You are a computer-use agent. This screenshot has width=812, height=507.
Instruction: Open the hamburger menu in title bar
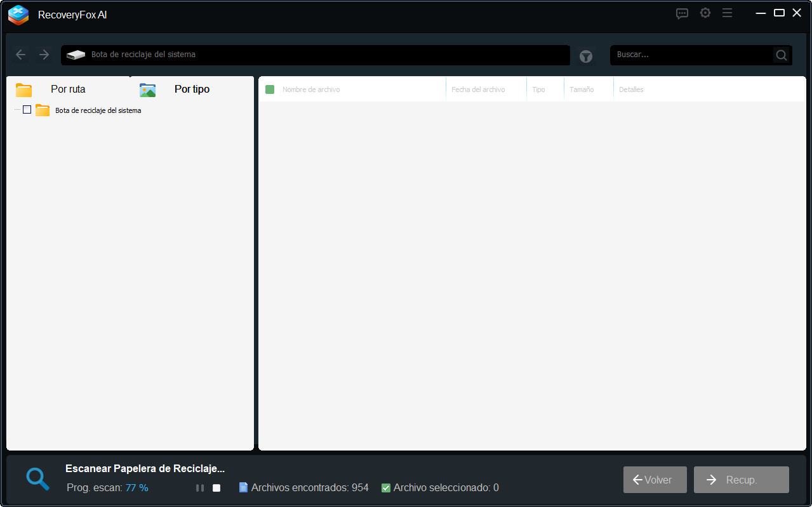point(727,13)
